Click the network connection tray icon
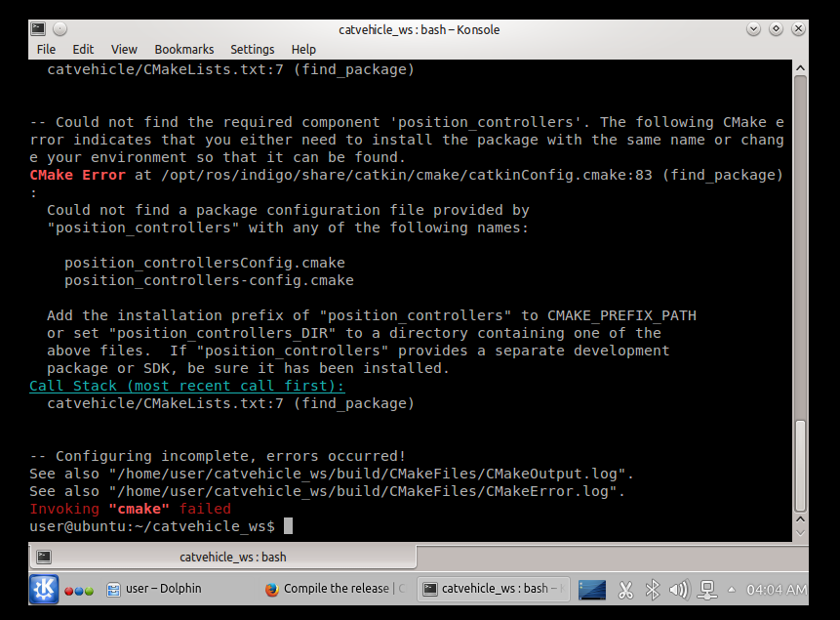 tap(704, 589)
